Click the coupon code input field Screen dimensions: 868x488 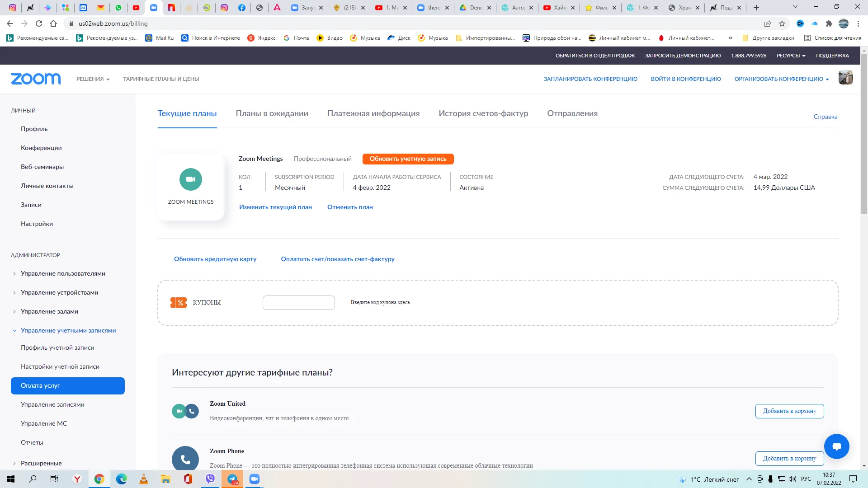(x=298, y=303)
